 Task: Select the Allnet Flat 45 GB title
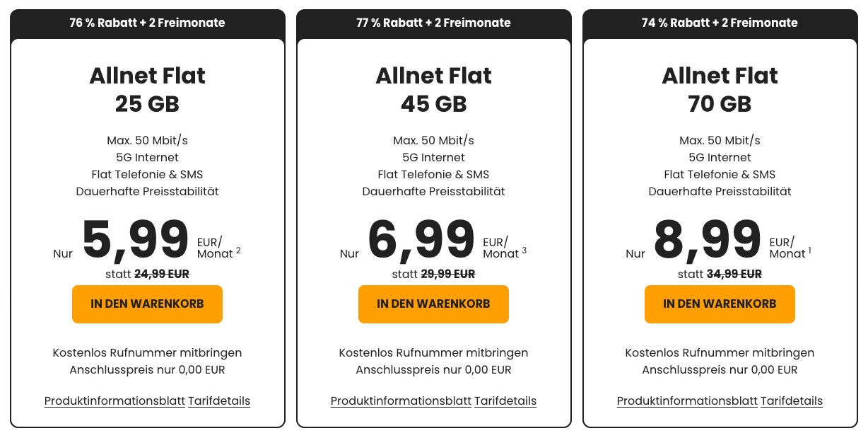tap(433, 89)
